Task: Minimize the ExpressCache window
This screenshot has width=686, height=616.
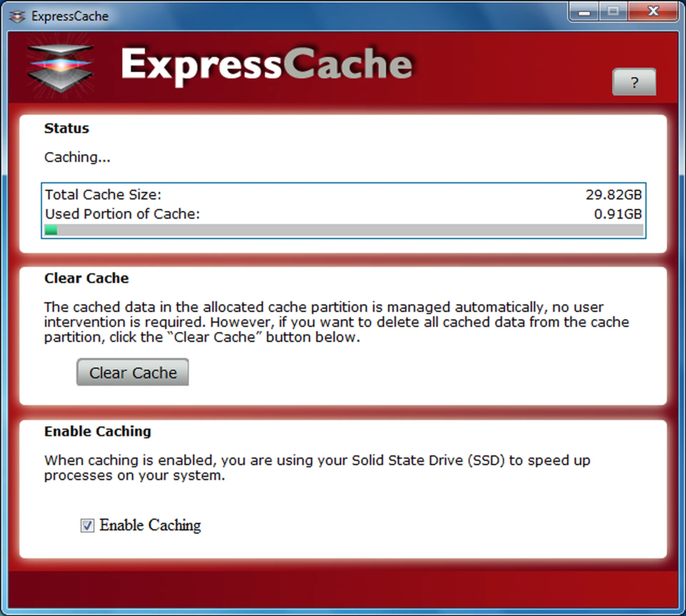Action: [584, 12]
